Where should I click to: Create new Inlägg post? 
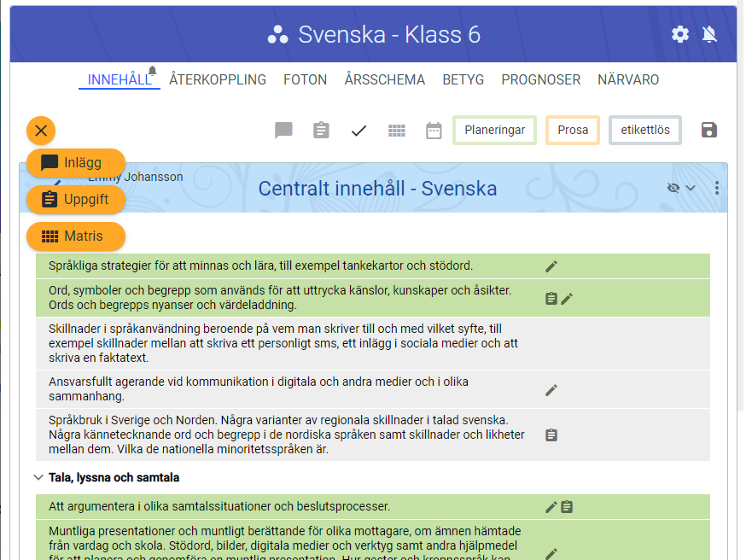click(x=76, y=162)
